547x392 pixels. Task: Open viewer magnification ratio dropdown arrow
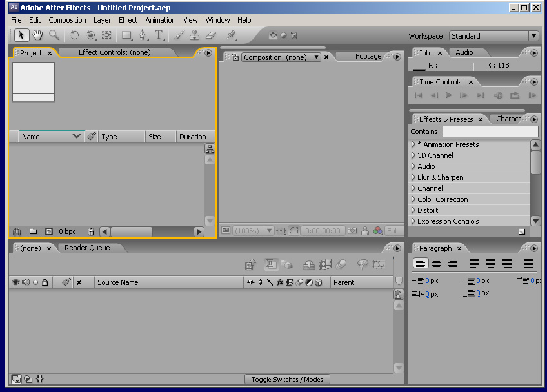tap(269, 231)
